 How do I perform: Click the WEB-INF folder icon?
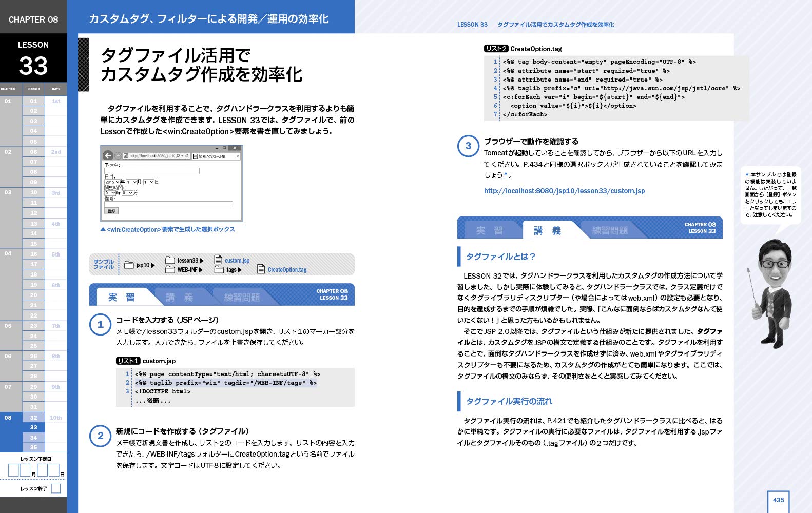(x=170, y=269)
